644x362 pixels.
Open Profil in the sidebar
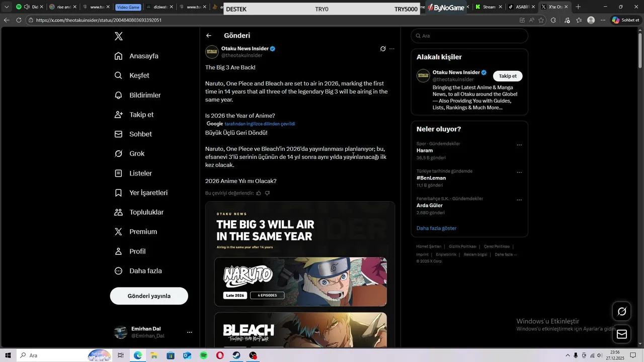(130, 251)
